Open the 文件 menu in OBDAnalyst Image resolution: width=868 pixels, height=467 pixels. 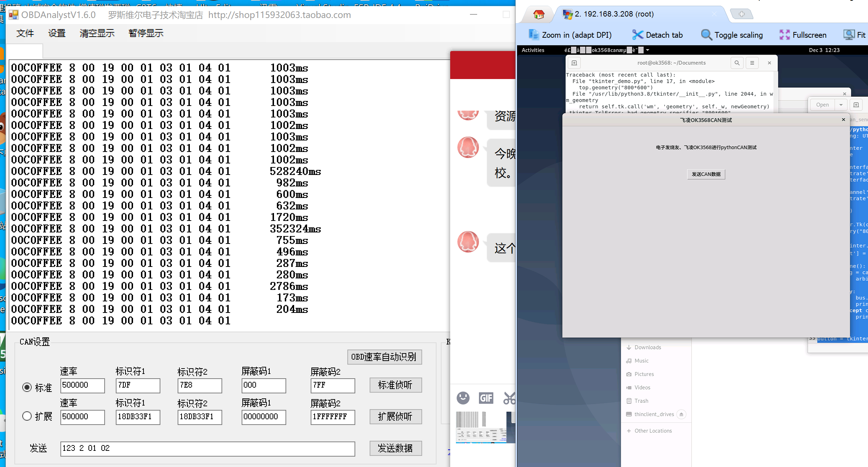pyautogui.click(x=25, y=33)
